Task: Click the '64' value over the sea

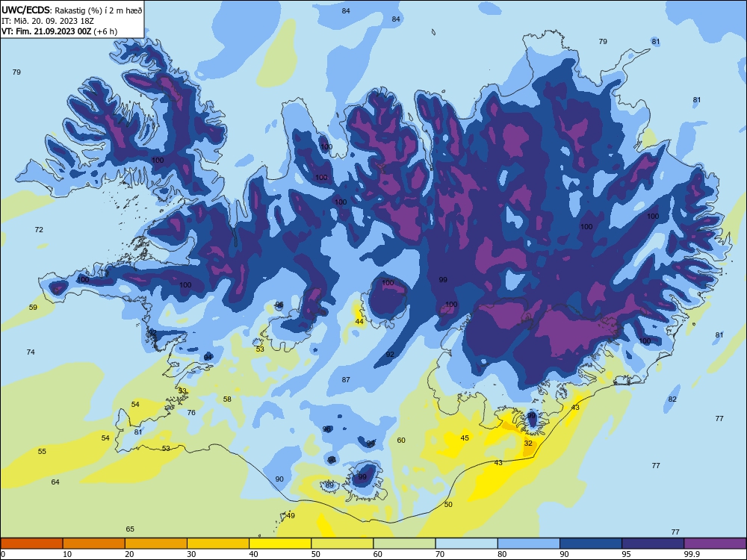Action: pyautogui.click(x=55, y=482)
